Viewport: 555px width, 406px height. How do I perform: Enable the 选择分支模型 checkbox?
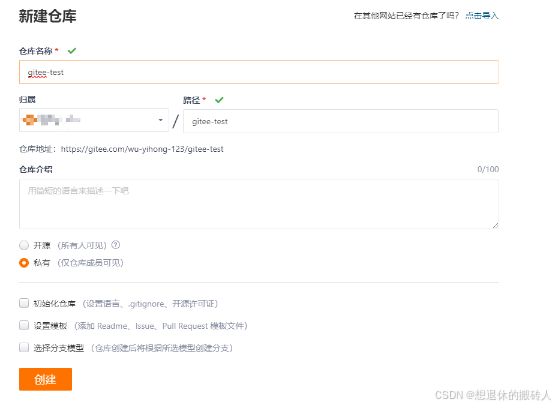point(24,347)
